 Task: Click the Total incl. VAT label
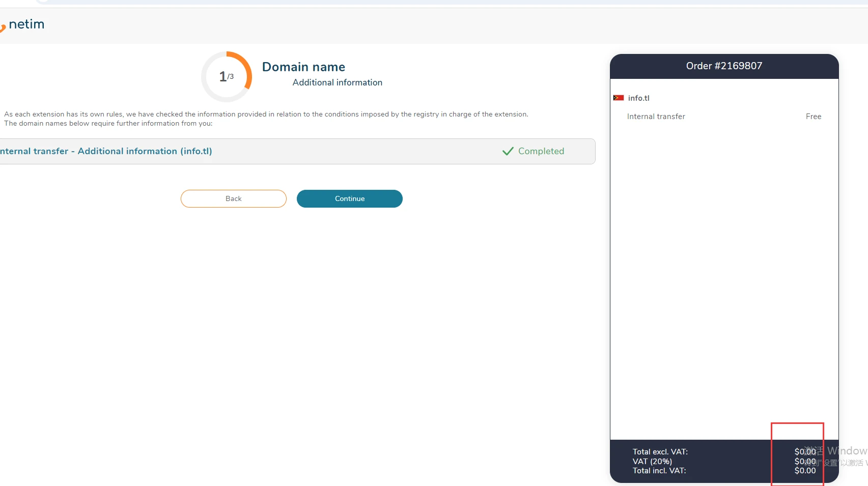pos(659,471)
